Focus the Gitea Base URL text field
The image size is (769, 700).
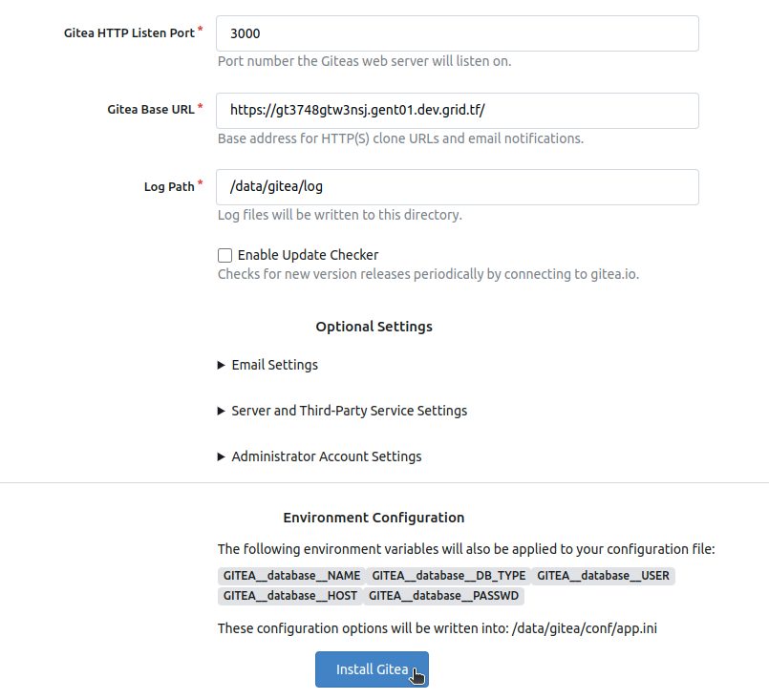coord(458,111)
